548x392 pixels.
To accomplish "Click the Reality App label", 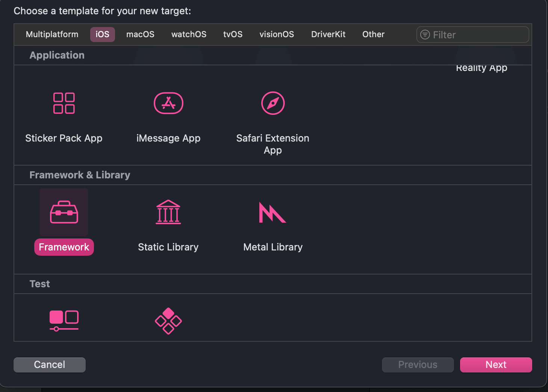I will [481, 68].
